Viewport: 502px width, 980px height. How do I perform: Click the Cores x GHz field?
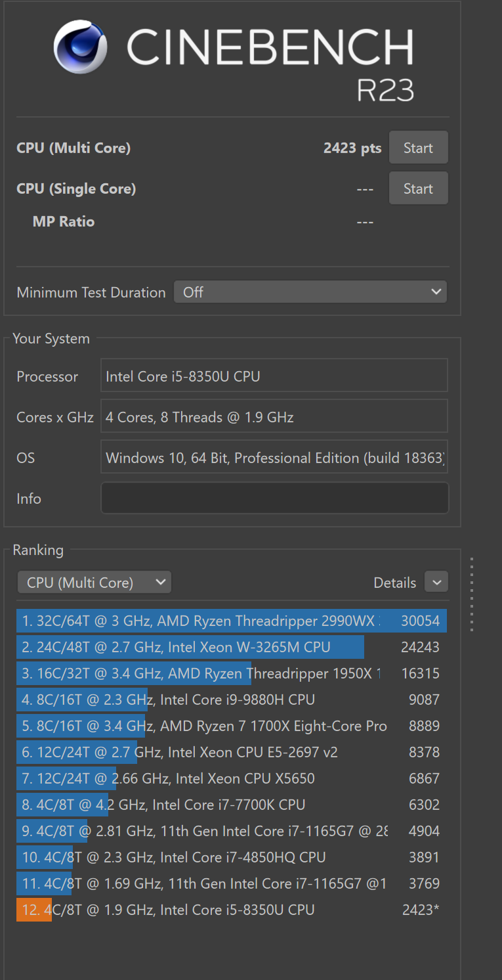click(x=274, y=417)
